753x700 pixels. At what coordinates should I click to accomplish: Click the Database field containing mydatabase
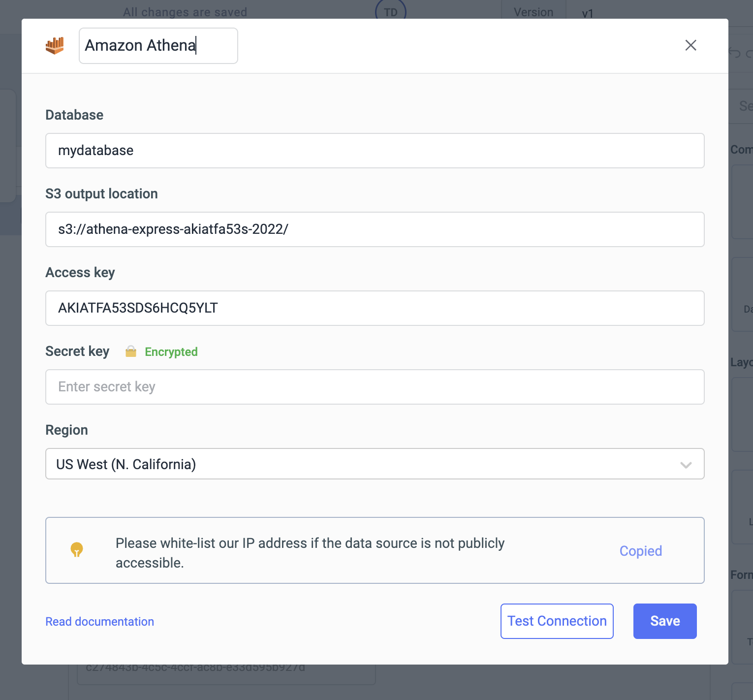click(375, 151)
